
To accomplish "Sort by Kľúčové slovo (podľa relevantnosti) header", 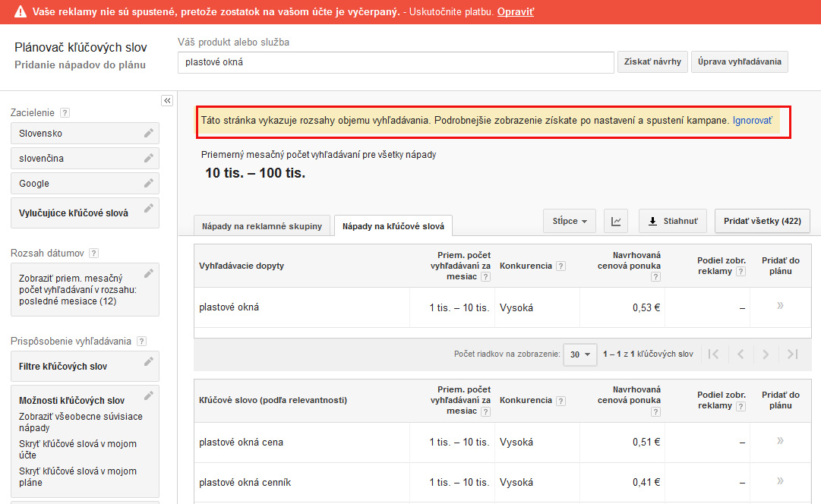I will click(x=273, y=400).
